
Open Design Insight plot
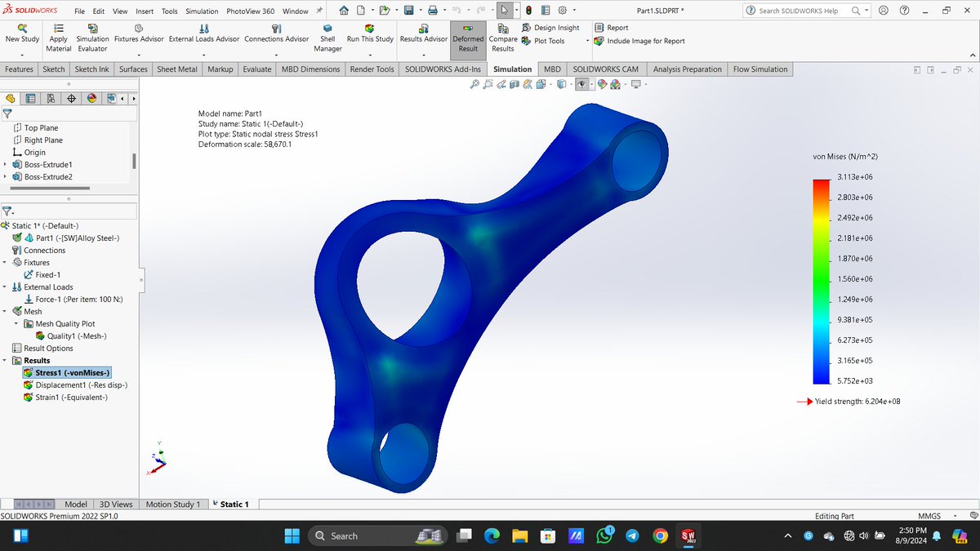550,28
